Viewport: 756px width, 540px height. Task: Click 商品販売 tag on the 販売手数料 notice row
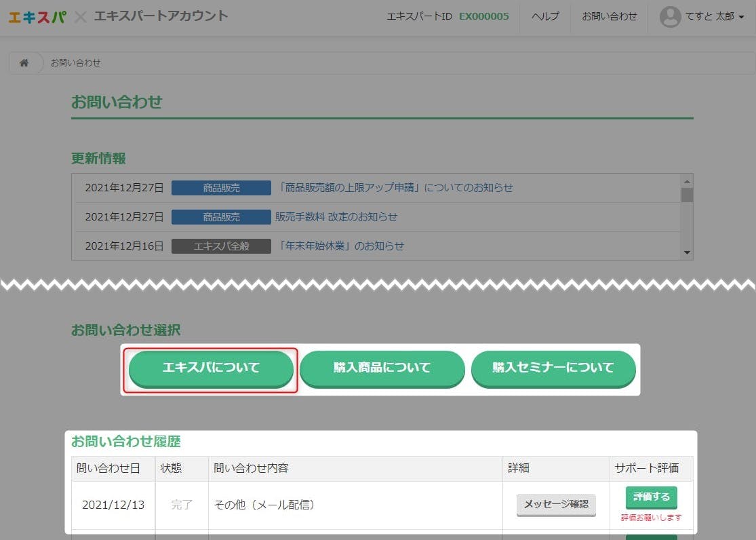pyautogui.click(x=221, y=217)
